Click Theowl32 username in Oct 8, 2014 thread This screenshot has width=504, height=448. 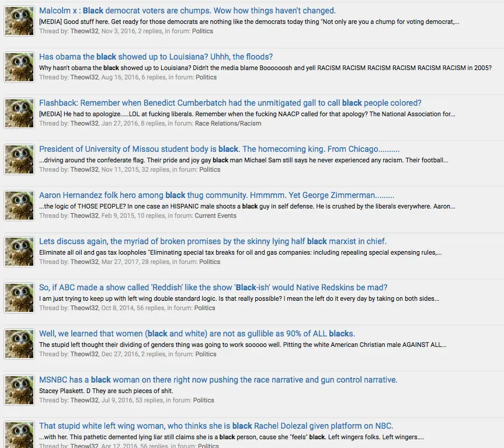84,308
